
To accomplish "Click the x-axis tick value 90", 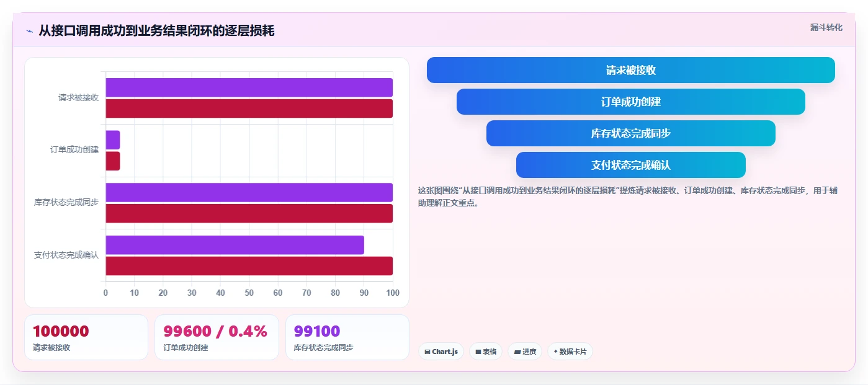I will point(364,293).
